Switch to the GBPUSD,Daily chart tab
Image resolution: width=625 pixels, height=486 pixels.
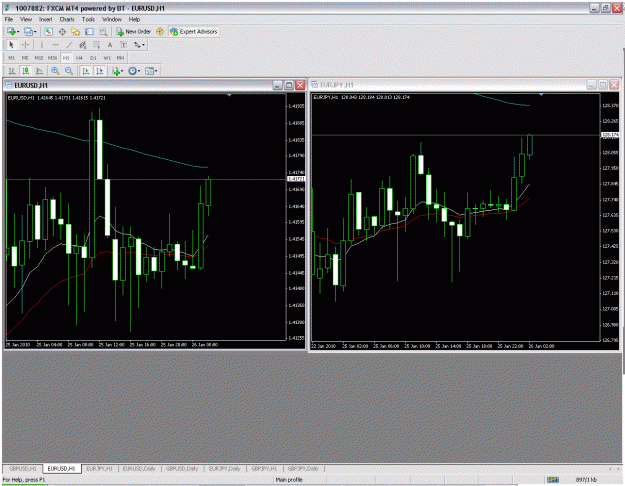pos(182,468)
